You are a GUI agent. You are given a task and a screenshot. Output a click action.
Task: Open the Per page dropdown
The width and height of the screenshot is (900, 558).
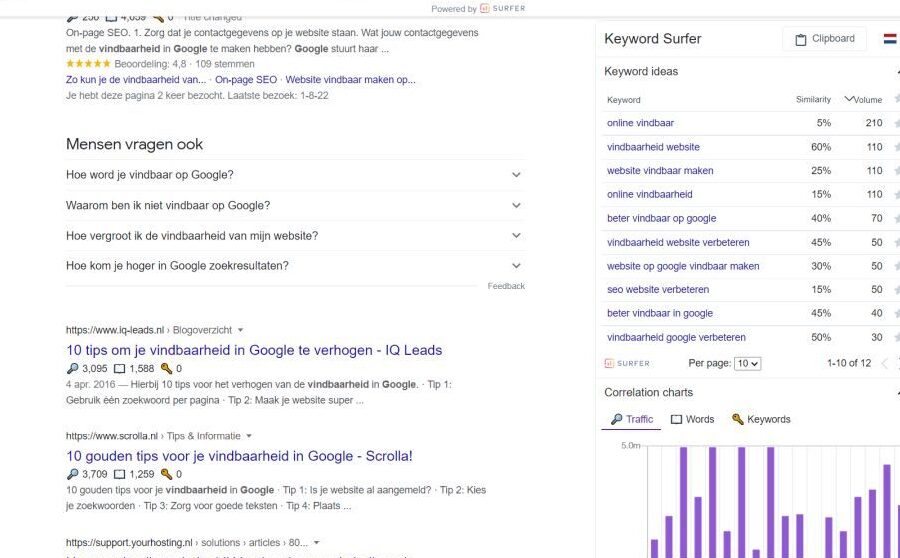(747, 363)
